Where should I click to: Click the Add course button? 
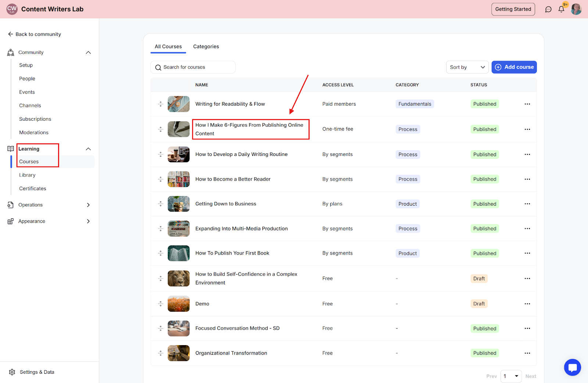pos(514,67)
